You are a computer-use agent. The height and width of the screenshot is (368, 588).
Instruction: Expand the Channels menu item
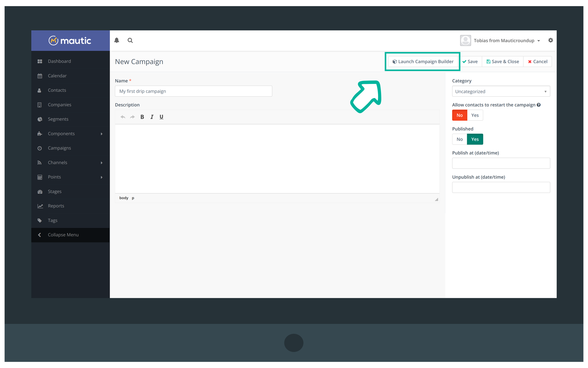tap(69, 163)
